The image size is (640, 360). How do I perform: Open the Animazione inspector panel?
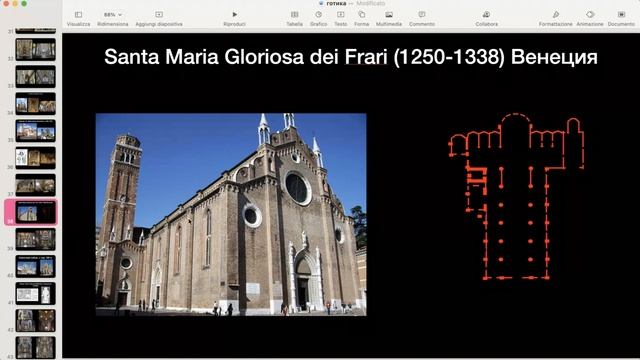pyautogui.click(x=590, y=15)
